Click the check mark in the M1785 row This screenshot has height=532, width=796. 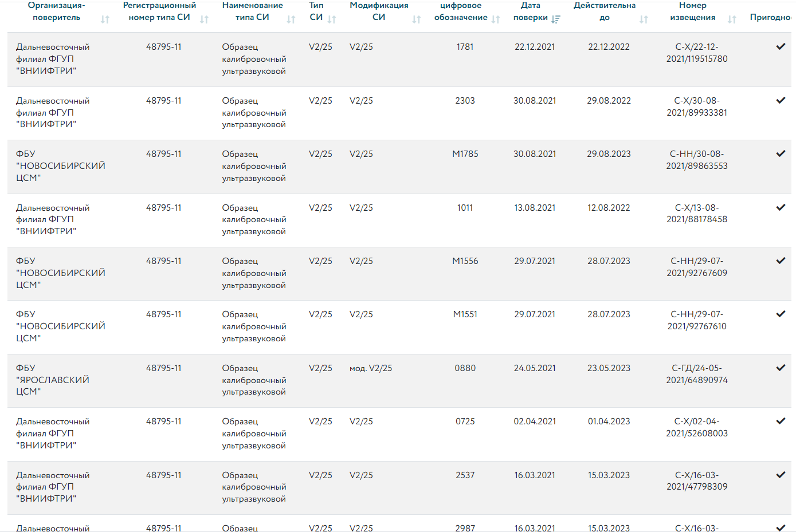click(x=781, y=153)
